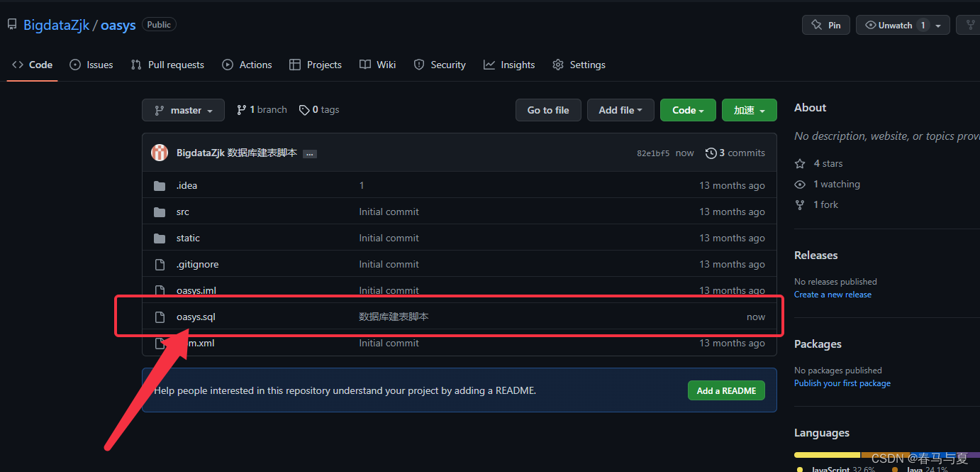Expand the Add file dropdown
Image resolution: width=980 pixels, height=472 pixels.
(620, 110)
